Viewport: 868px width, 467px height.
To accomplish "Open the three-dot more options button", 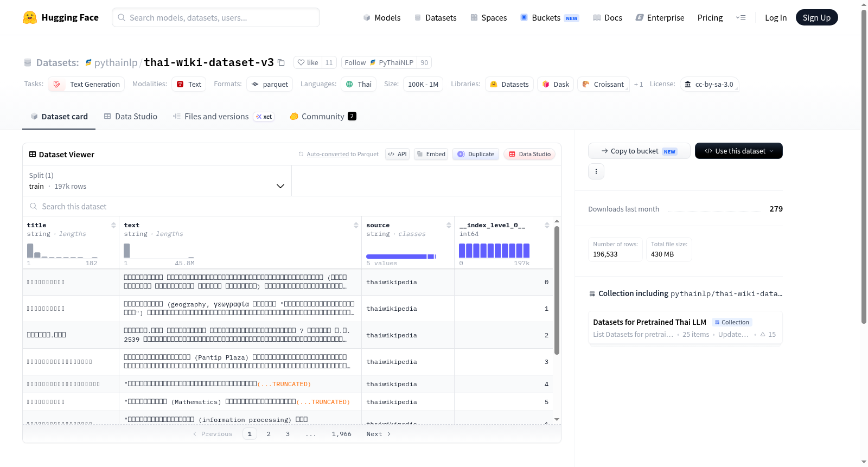I will point(596,171).
